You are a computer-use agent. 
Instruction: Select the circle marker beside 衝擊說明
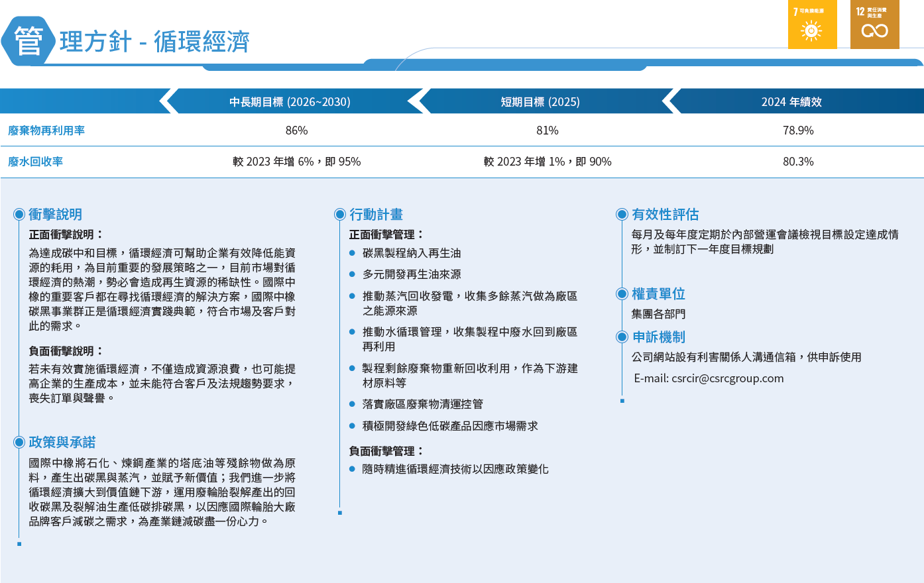(x=19, y=215)
